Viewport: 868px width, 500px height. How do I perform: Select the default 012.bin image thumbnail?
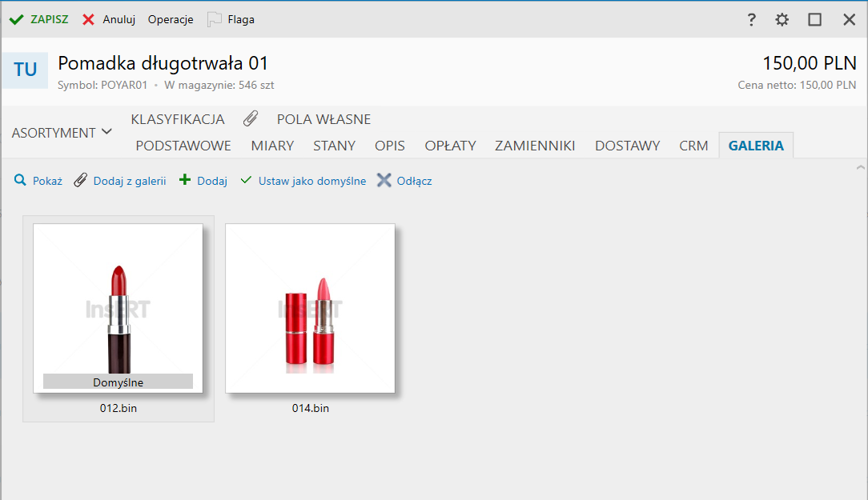[x=118, y=309]
